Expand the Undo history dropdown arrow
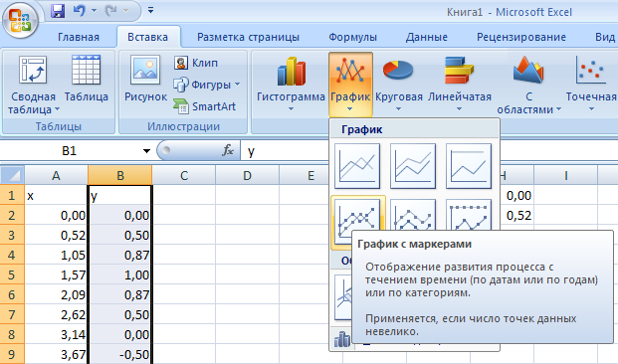Image resolution: width=618 pixels, height=364 pixels. (x=94, y=11)
